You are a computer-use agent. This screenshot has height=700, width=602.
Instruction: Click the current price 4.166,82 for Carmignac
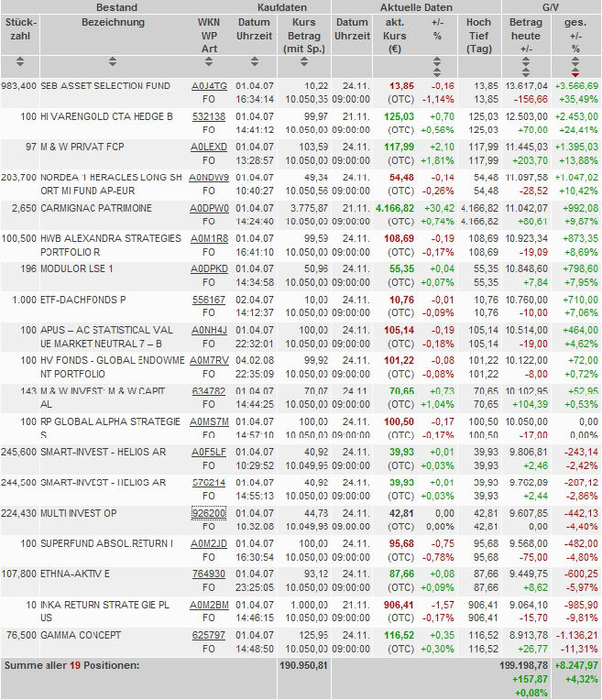coord(395,209)
